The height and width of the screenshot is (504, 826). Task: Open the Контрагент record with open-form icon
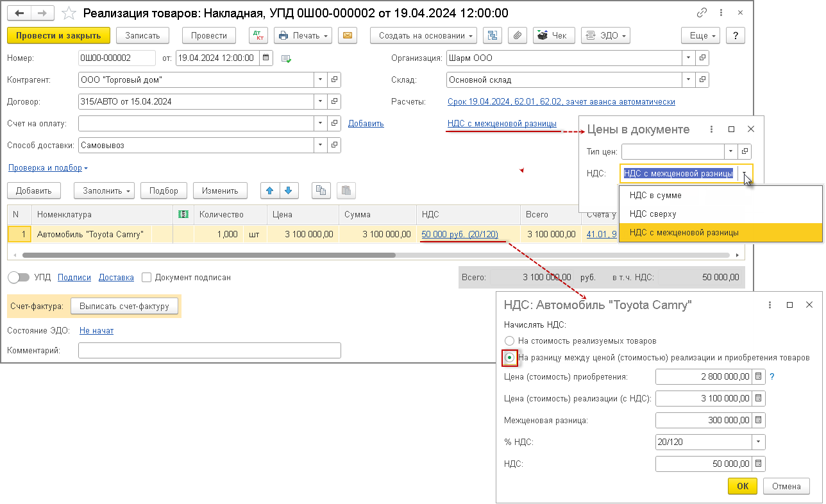[334, 80]
